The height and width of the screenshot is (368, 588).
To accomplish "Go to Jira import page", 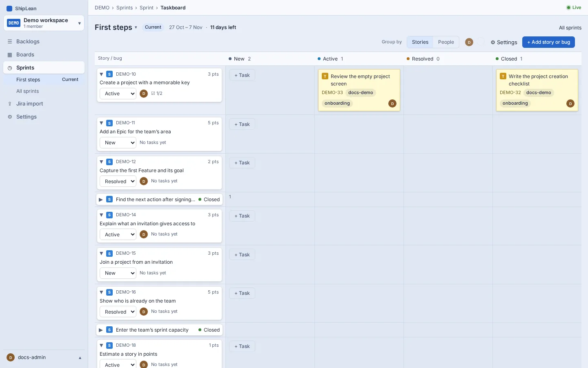I will pos(44,104).
